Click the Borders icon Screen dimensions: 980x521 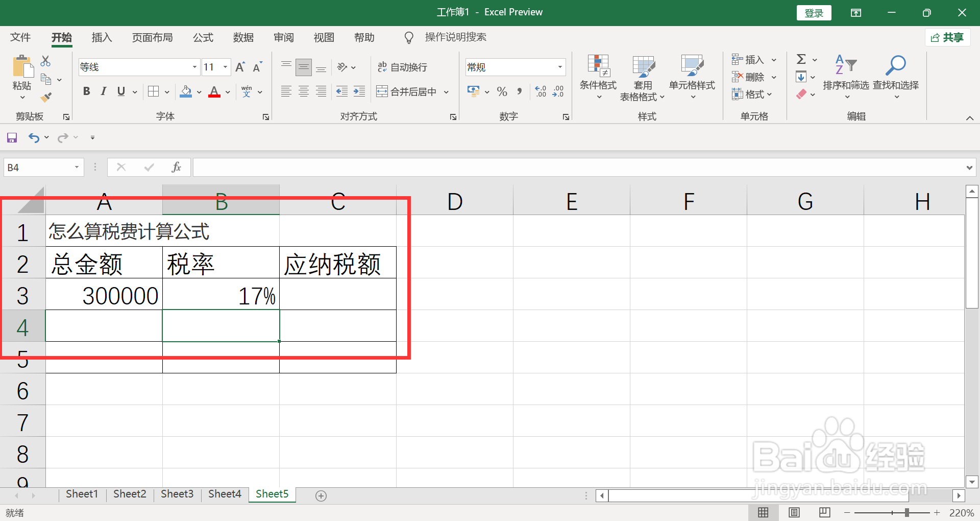tap(153, 91)
